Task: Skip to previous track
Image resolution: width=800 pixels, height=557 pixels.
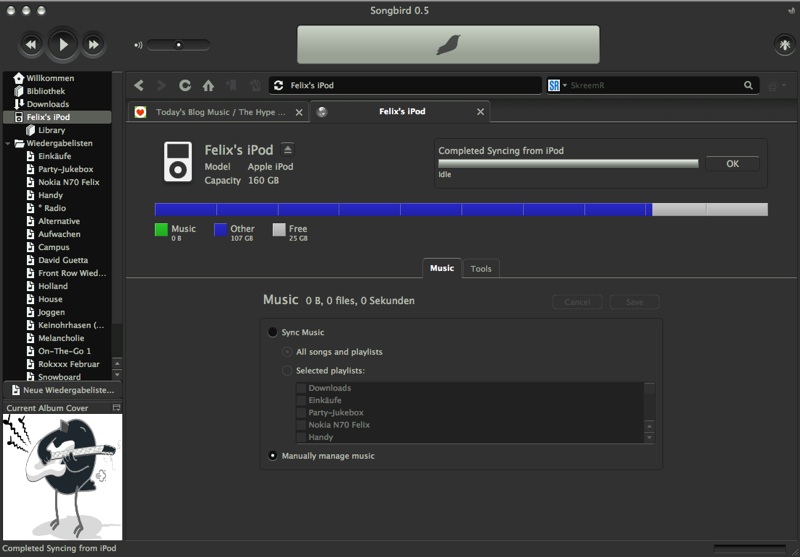Action: 31,44
